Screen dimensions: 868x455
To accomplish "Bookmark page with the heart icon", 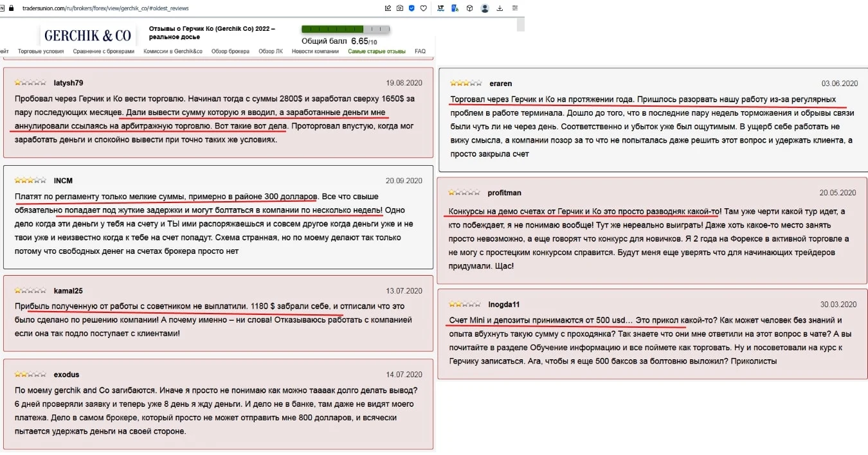I will coord(423,8).
